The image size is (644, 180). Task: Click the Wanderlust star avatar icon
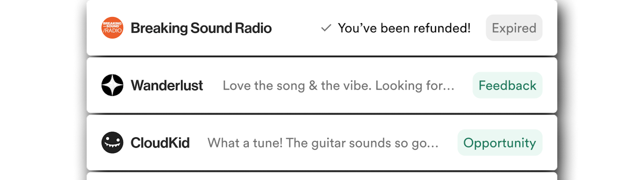(112, 85)
